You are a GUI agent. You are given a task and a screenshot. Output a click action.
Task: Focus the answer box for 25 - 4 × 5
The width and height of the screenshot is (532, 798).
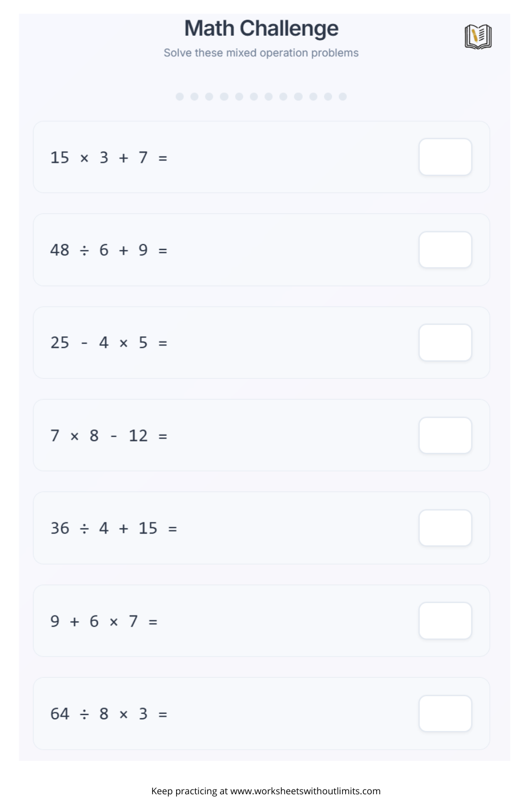445,343
